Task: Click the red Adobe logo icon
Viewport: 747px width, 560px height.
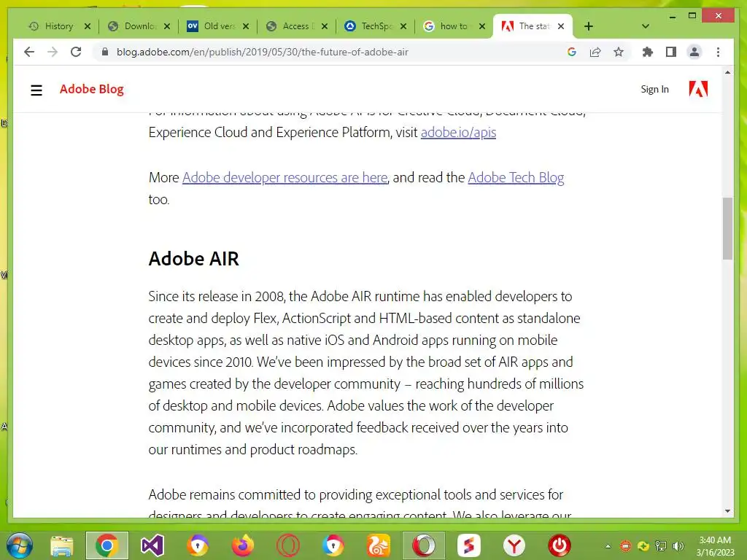Action: click(x=698, y=89)
